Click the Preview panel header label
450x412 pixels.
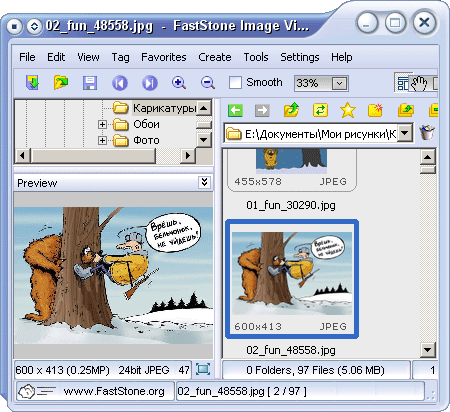(x=37, y=183)
